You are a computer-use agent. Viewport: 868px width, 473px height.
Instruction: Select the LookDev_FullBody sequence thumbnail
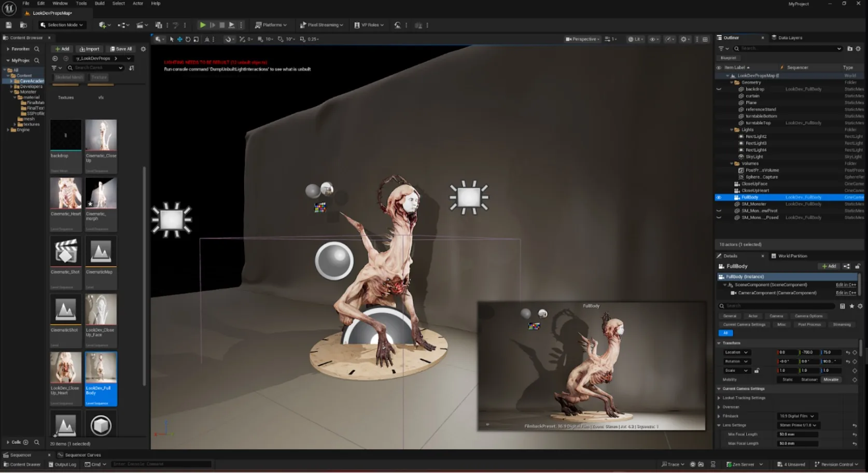click(101, 379)
